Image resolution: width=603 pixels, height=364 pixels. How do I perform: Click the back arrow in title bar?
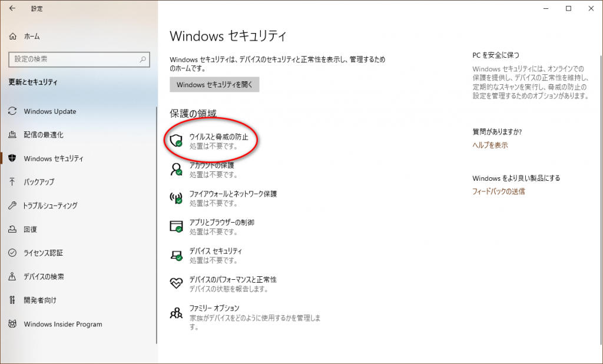[x=12, y=8]
